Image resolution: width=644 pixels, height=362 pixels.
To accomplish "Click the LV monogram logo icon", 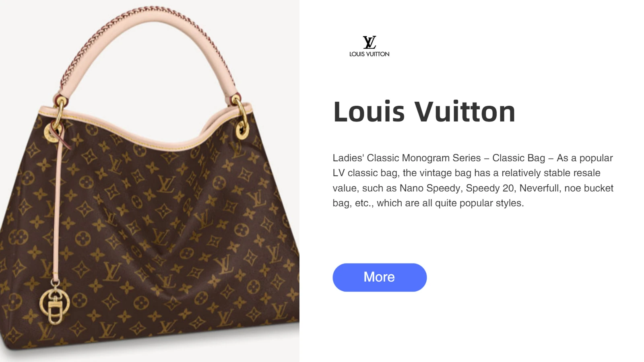I will click(x=369, y=42).
